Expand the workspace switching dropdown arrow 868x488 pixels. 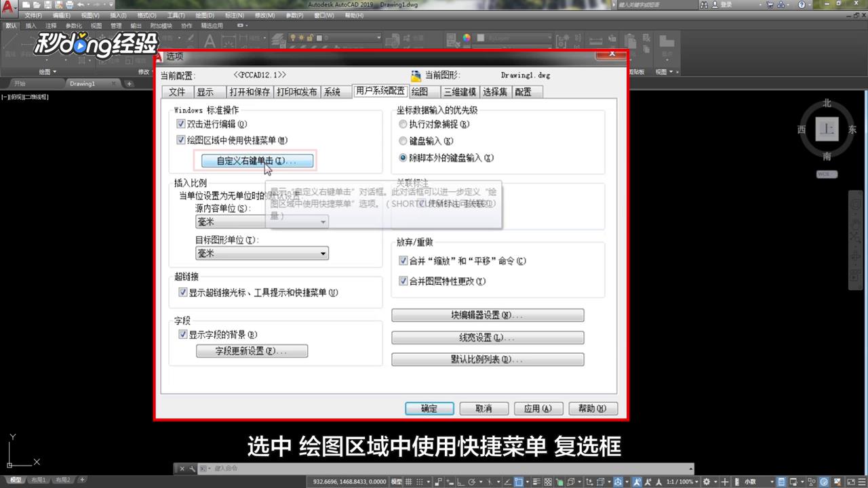[x=715, y=481]
